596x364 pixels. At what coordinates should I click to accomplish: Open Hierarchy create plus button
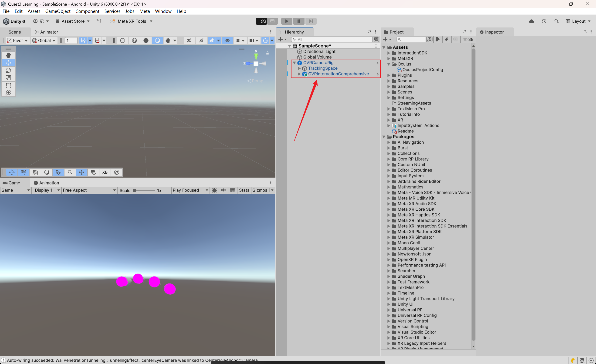(x=282, y=39)
